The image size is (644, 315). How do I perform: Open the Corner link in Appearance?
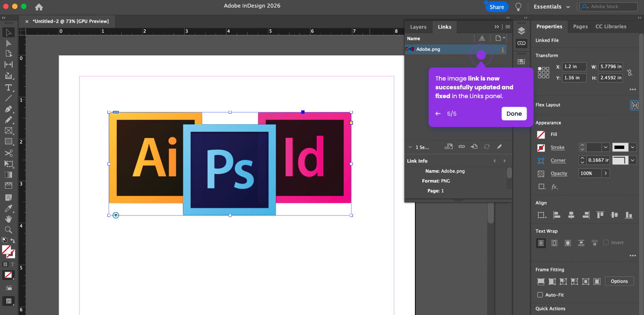(x=558, y=161)
